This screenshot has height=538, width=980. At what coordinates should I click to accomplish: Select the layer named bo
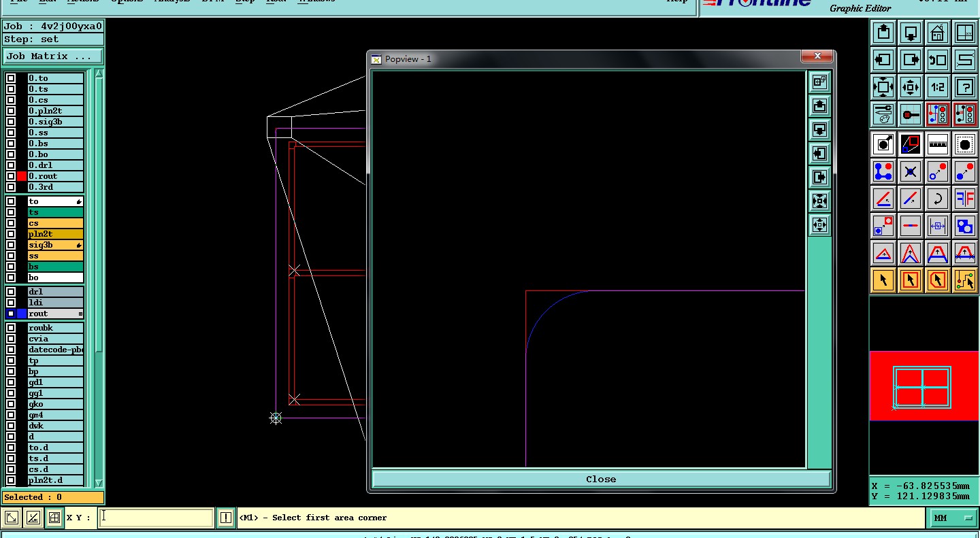pyautogui.click(x=55, y=278)
